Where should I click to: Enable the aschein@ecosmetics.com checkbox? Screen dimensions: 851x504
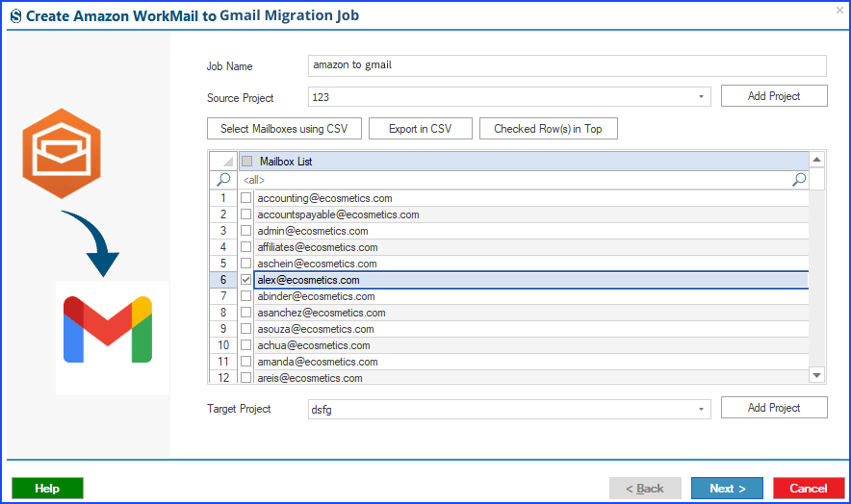(x=245, y=264)
